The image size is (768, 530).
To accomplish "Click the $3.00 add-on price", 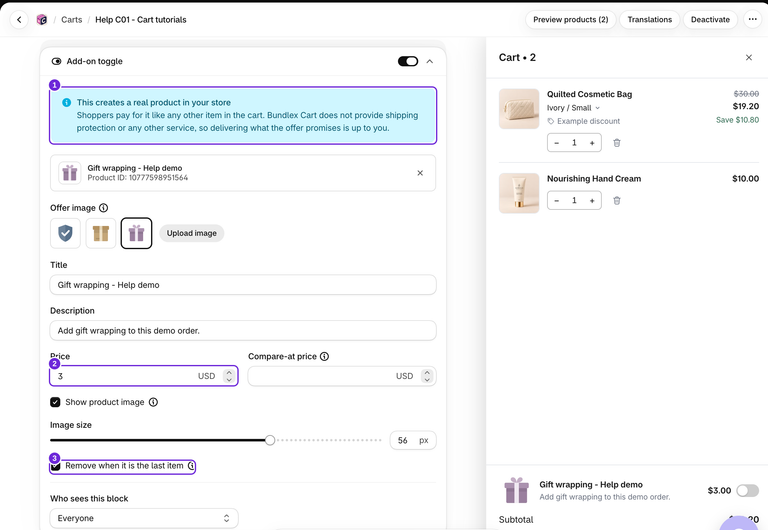I will pyautogui.click(x=719, y=490).
